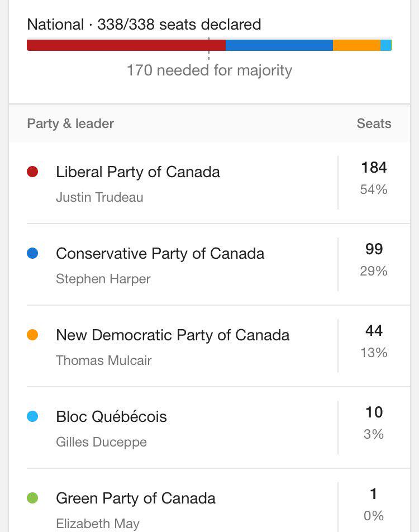Image resolution: width=419 pixels, height=532 pixels.
Task: Click the orange segment of seat bar
Action: 356,45
